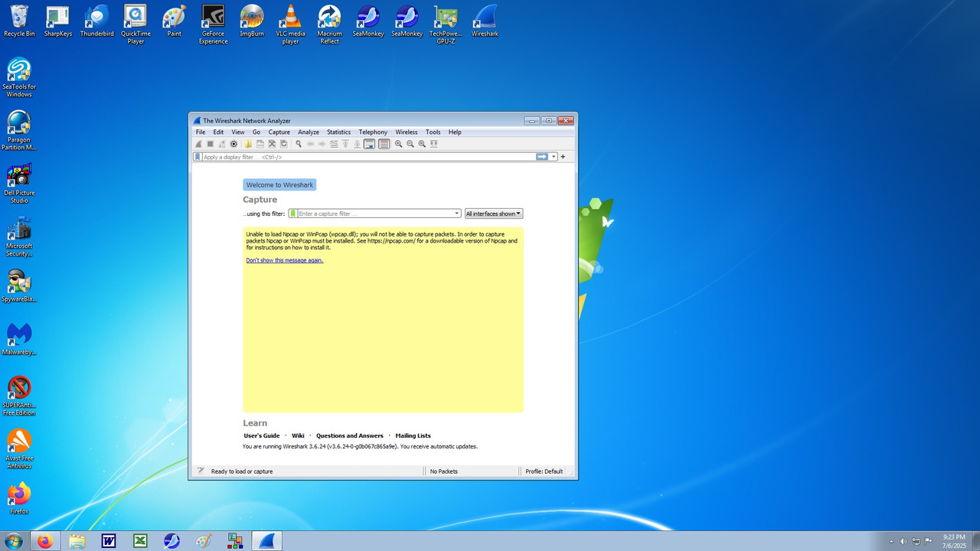Open the File menu
Screen dimensions: 980x551
click(201, 132)
